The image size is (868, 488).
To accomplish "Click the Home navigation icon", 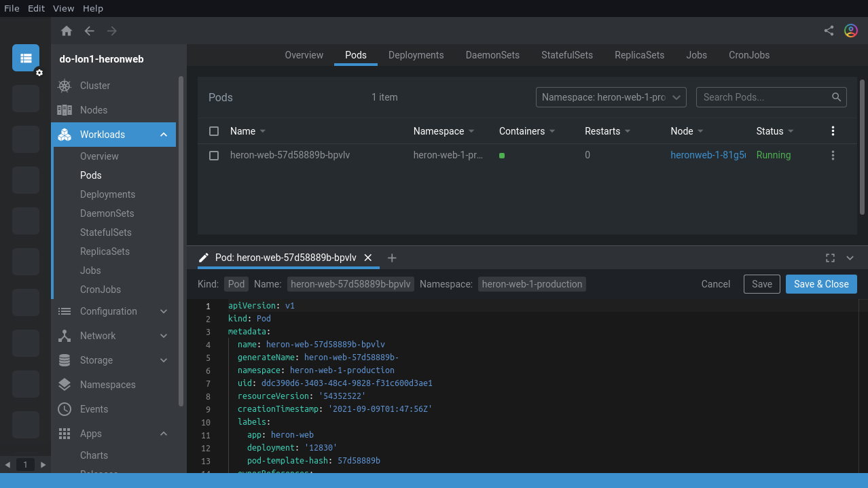I will 67,30.
